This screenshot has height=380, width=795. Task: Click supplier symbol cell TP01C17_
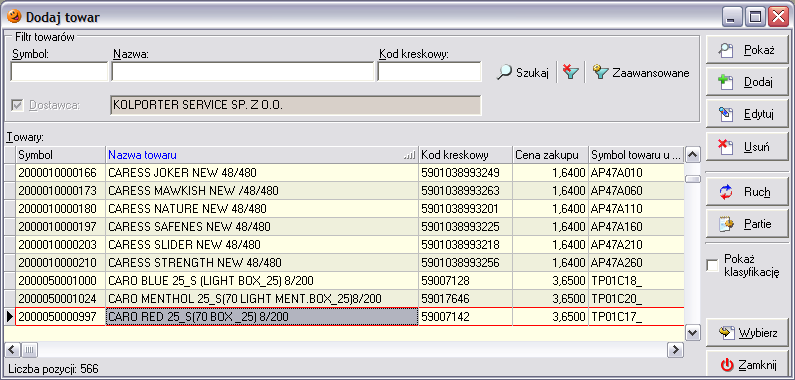click(636, 317)
